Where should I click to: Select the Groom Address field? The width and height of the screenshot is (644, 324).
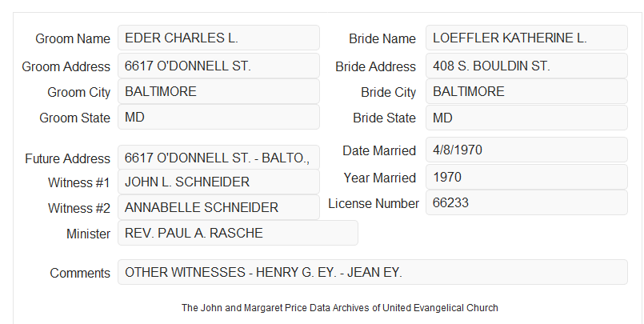tap(218, 66)
